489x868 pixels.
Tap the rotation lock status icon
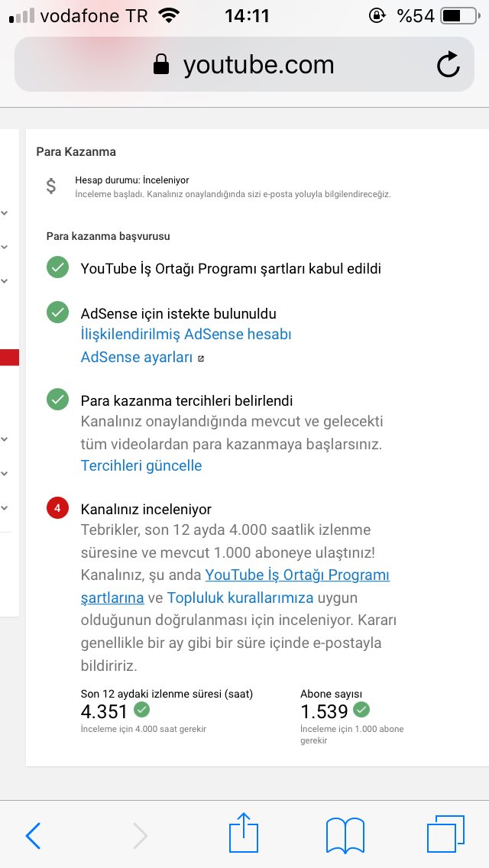click(377, 15)
